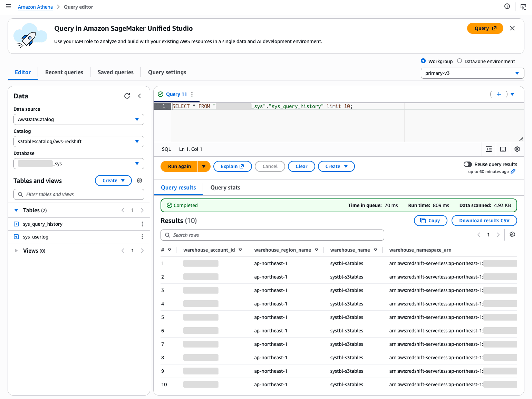532x399 pixels.
Task: Expand the Views section
Action: [16, 251]
